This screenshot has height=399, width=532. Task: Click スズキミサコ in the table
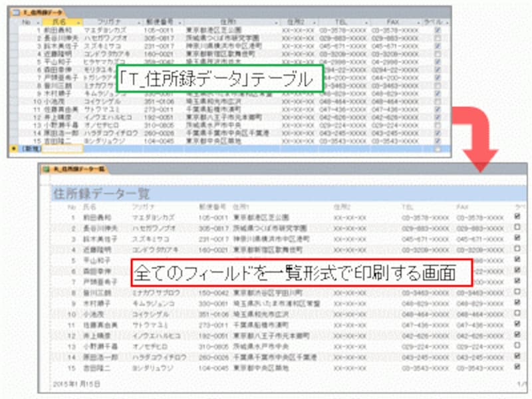pyautogui.click(x=103, y=46)
